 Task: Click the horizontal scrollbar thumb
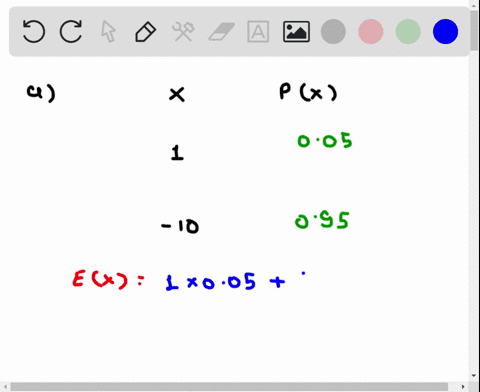click(229, 387)
